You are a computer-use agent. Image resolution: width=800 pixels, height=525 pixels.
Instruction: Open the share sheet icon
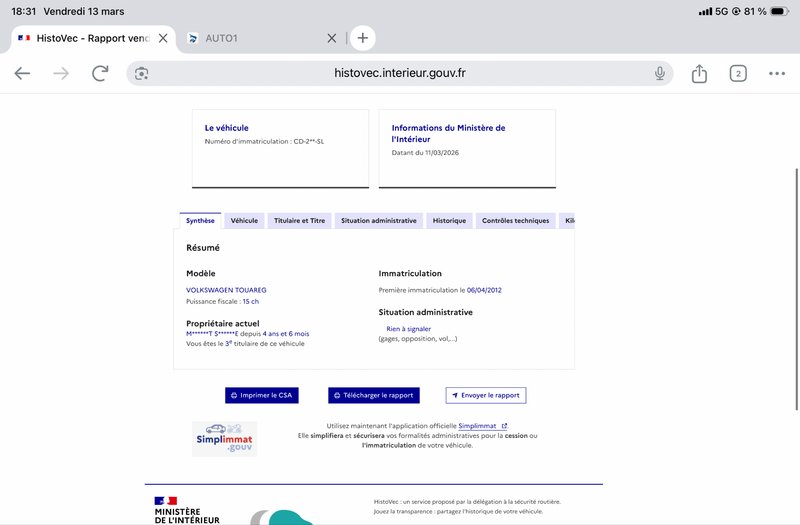tap(699, 73)
